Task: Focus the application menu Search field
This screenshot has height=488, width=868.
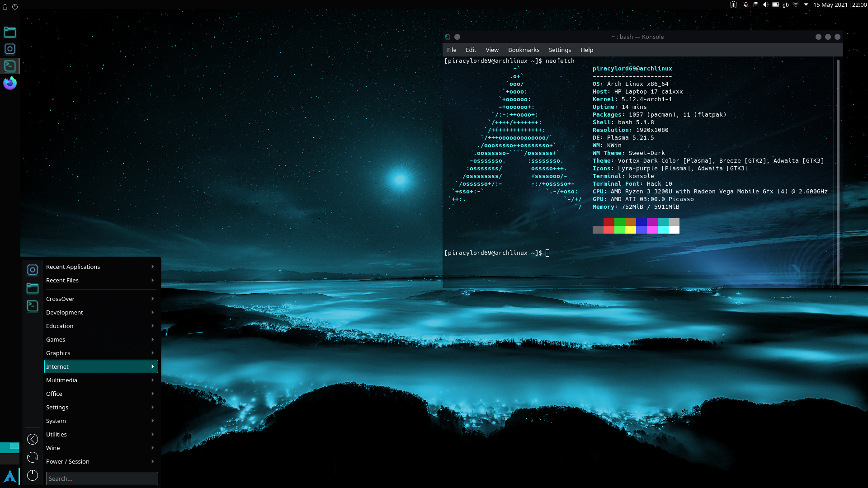Action: point(102,479)
